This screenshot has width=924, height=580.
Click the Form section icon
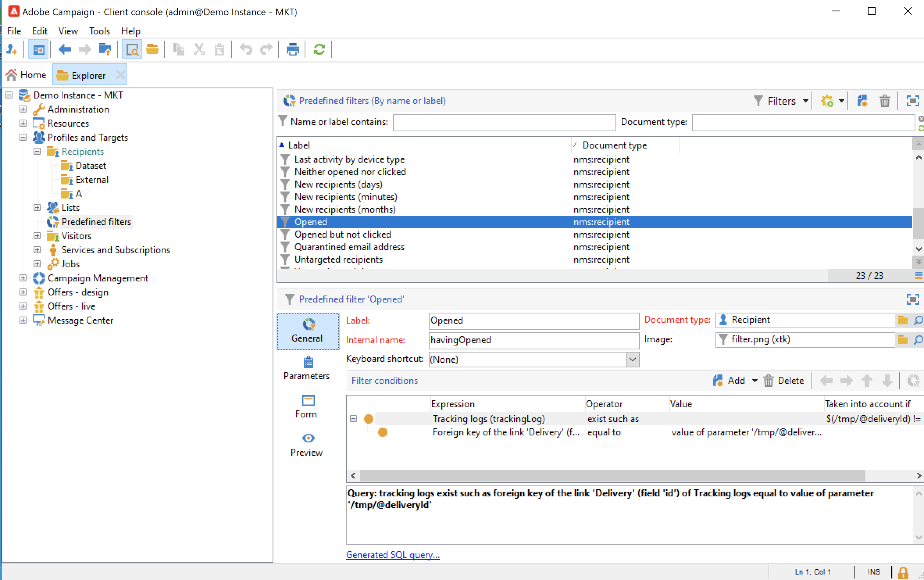[308, 401]
